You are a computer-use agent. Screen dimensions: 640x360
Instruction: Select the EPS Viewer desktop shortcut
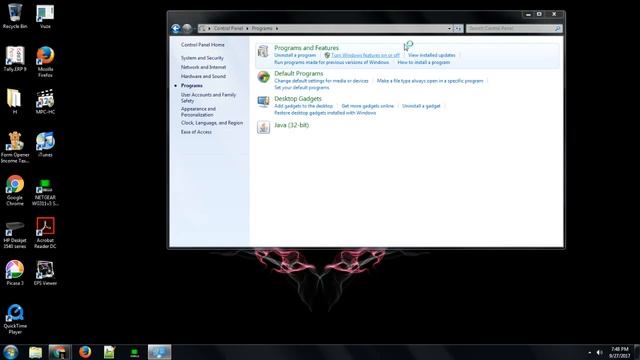click(x=45, y=273)
